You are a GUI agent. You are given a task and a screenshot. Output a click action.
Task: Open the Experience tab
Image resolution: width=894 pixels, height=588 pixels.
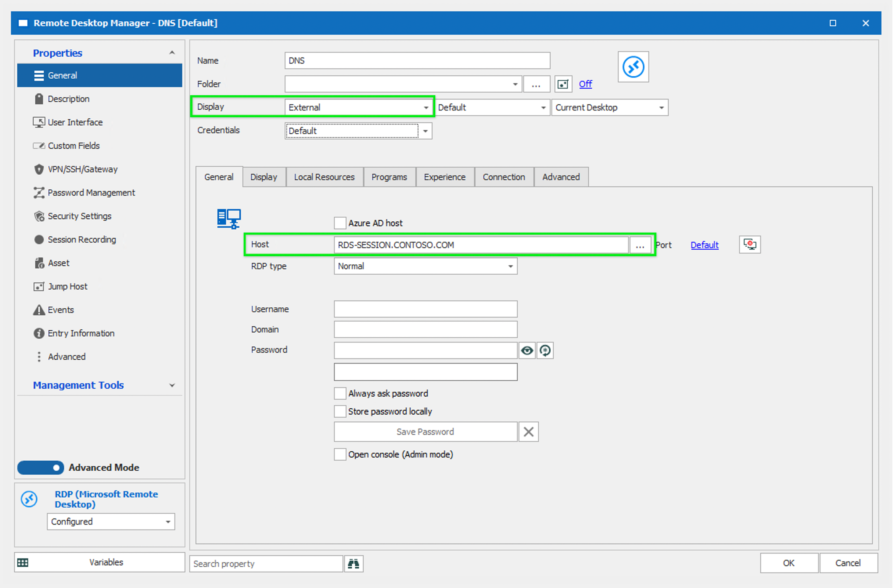(444, 177)
